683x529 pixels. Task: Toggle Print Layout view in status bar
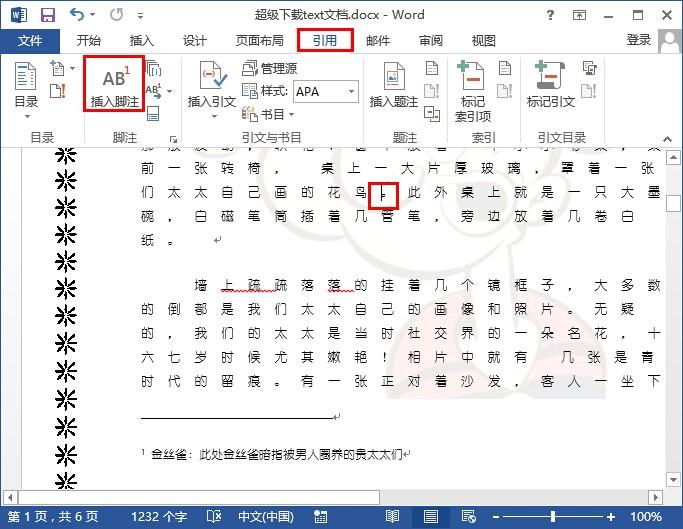pos(430,516)
